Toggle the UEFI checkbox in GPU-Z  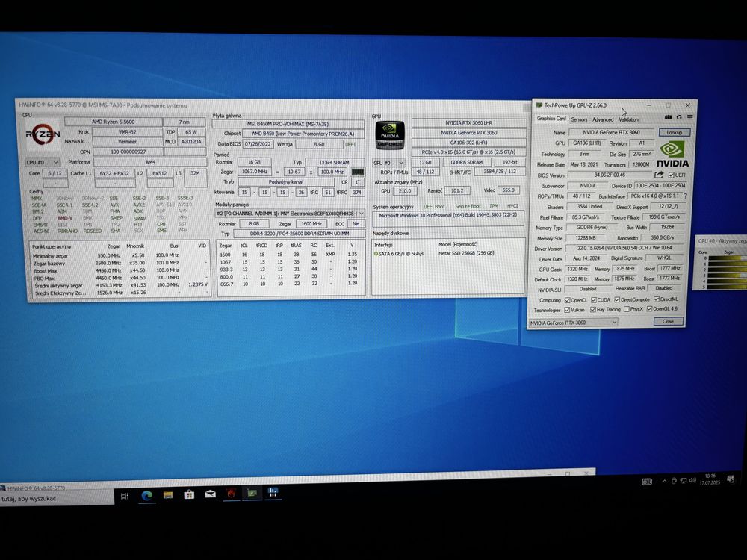tap(671, 175)
